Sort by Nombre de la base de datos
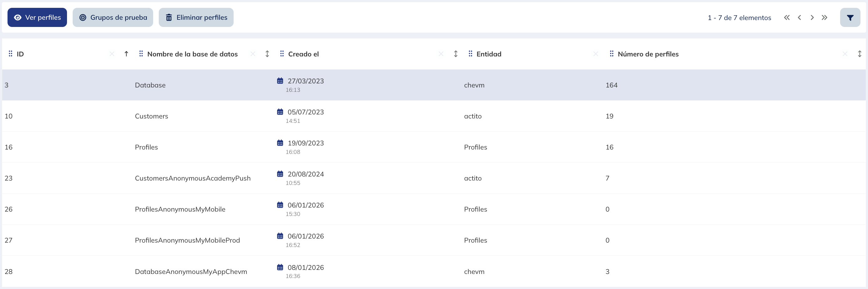 [267, 54]
